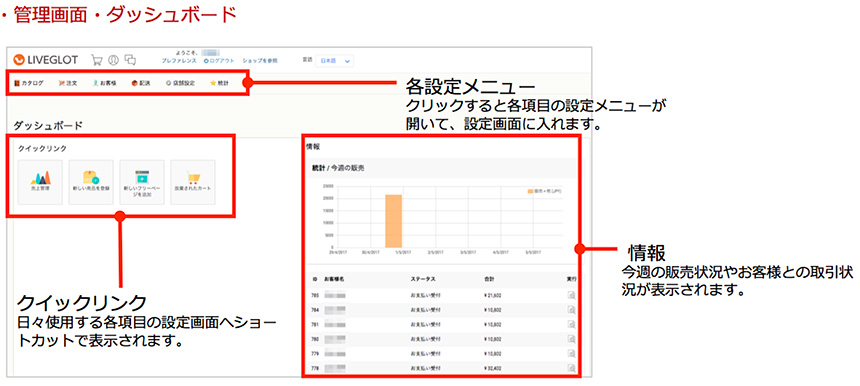Image resolution: width=860 pixels, height=386 pixels.
Task: Select order ID 785 cell
Action: (316, 295)
